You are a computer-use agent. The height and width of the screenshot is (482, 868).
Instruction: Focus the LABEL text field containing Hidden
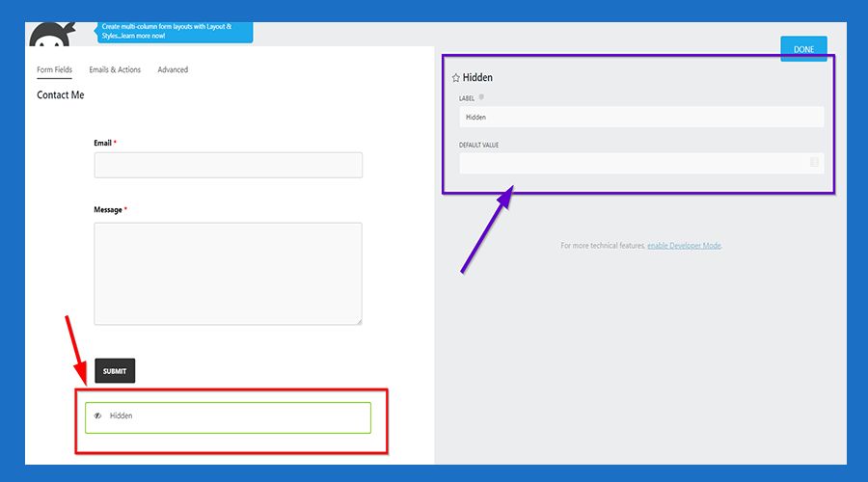pyautogui.click(x=641, y=117)
